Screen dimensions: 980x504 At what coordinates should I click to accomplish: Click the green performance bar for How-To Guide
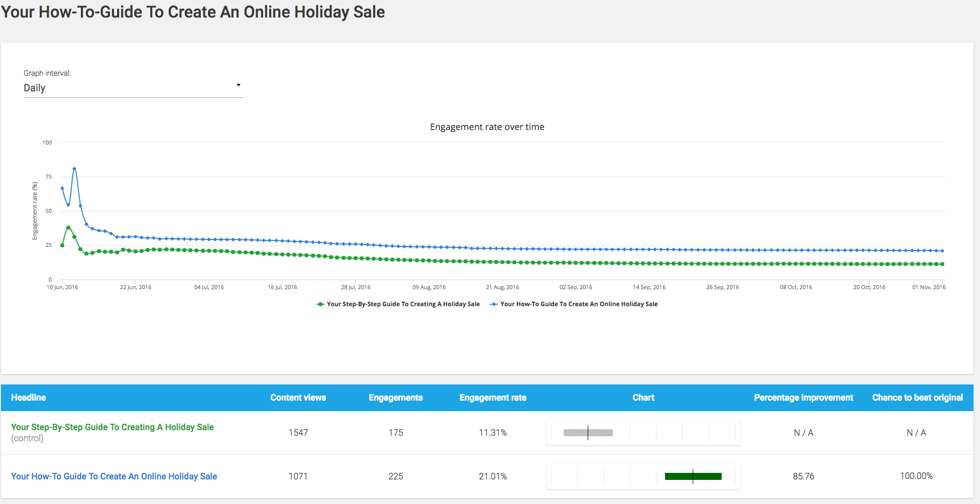[x=693, y=476]
